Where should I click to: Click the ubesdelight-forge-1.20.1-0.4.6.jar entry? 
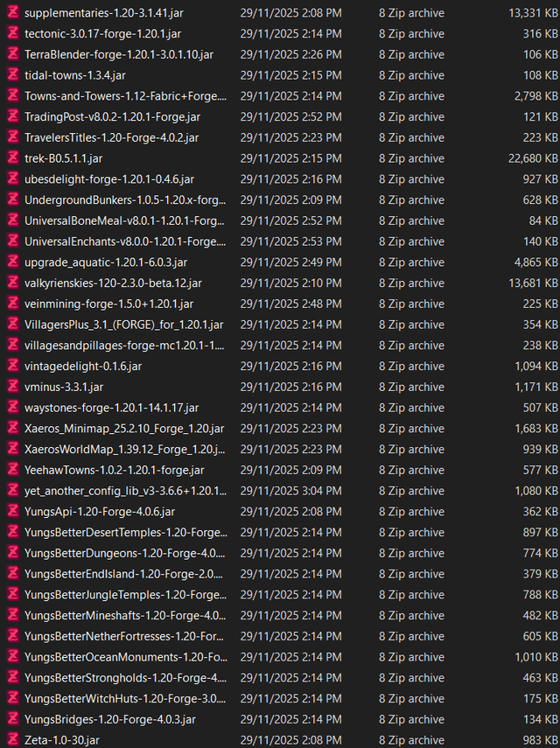108,179
